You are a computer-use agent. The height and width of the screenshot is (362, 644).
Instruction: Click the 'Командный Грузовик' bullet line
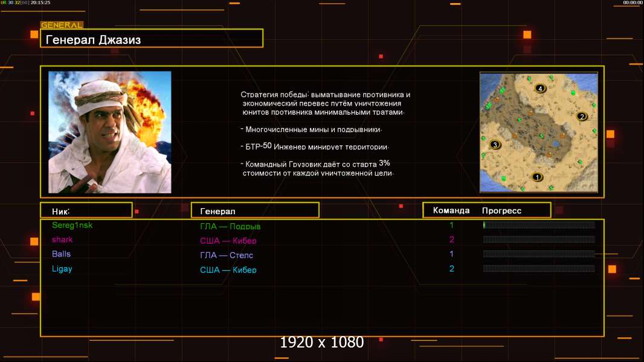tap(317, 168)
